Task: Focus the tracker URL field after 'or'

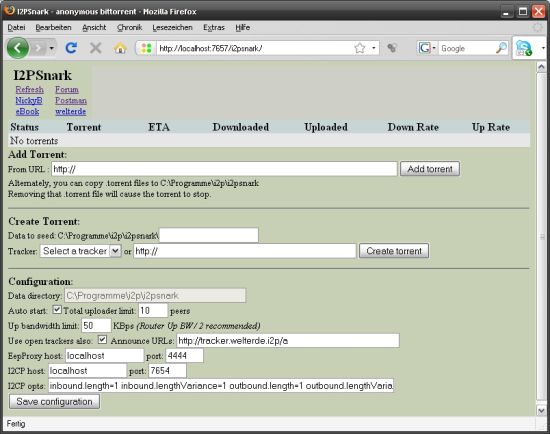Action: 244,251
